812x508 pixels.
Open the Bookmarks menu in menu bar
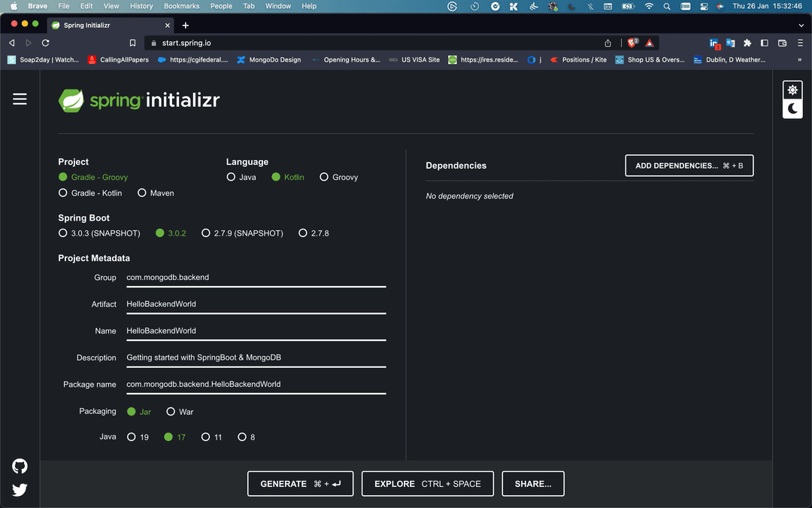pyautogui.click(x=181, y=6)
